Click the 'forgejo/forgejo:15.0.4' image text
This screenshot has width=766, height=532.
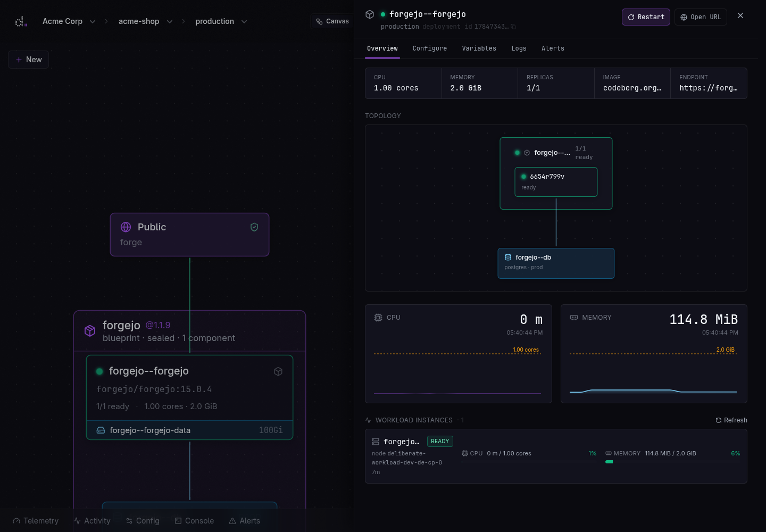click(154, 389)
